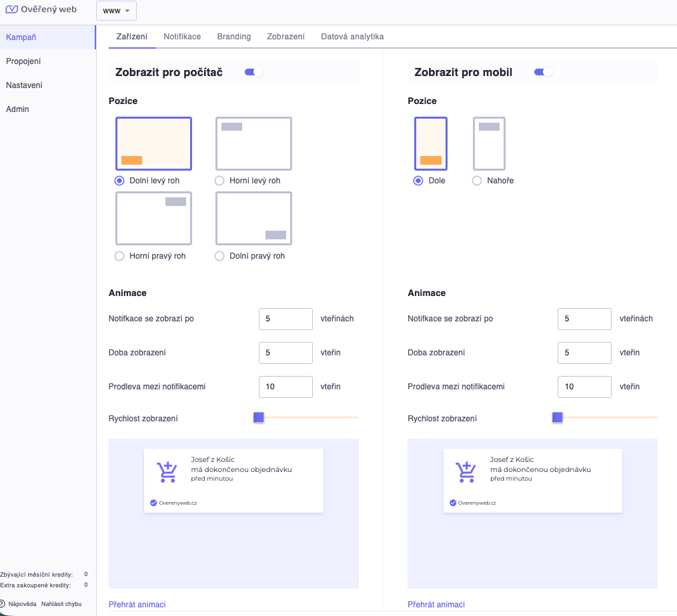Select the Horní levý roh position thumbnail
Viewport: 677px width, 616px height.
tap(253, 143)
